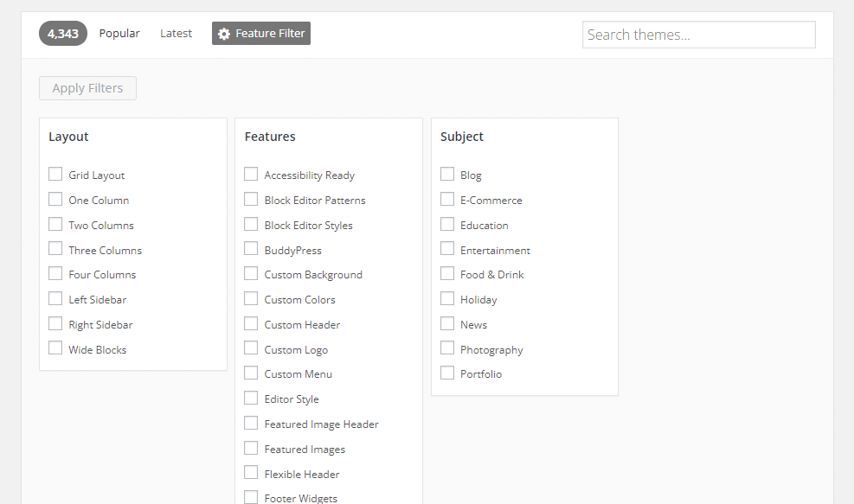Click the Apply Filters button

87,87
